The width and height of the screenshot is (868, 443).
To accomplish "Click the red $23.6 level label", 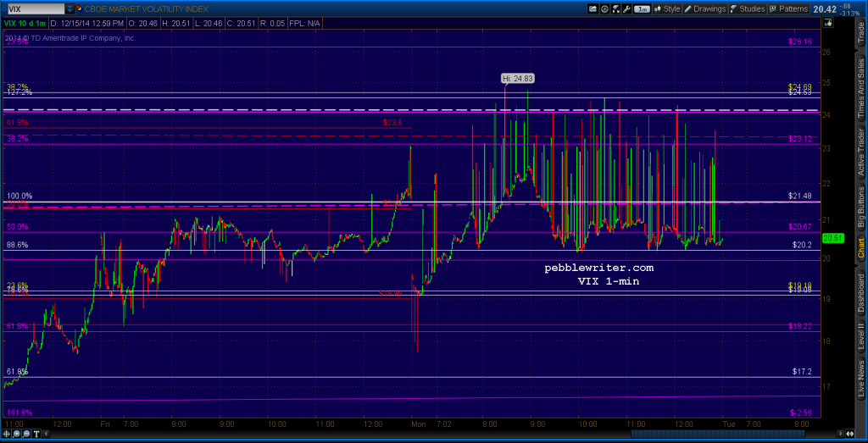I will coord(392,123).
